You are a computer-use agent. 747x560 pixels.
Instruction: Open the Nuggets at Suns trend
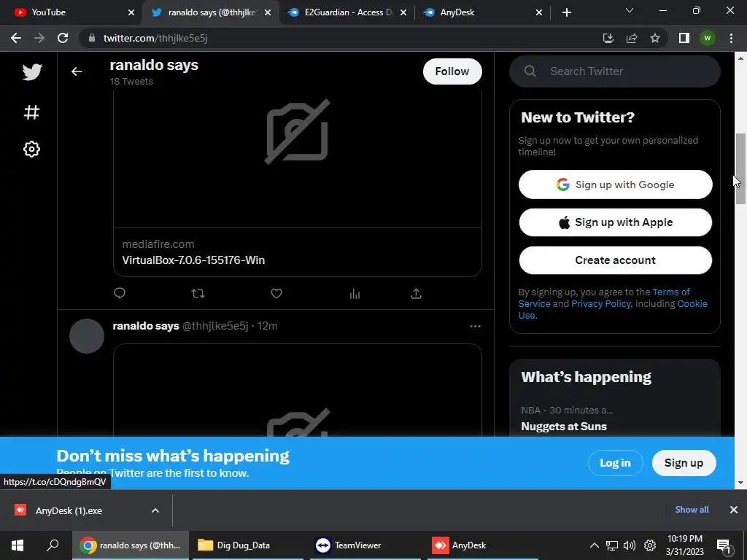(564, 426)
